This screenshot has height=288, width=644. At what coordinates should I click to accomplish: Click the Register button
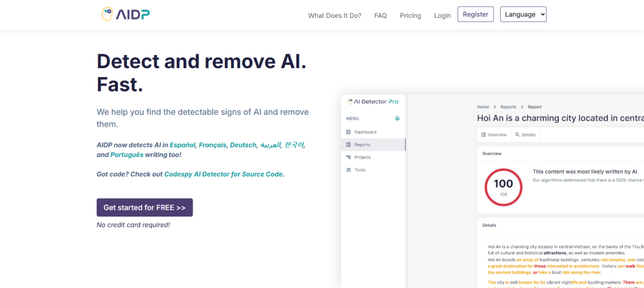[x=475, y=14]
